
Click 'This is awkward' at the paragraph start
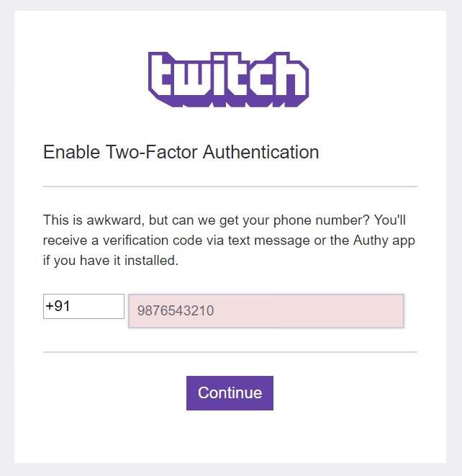point(94,220)
